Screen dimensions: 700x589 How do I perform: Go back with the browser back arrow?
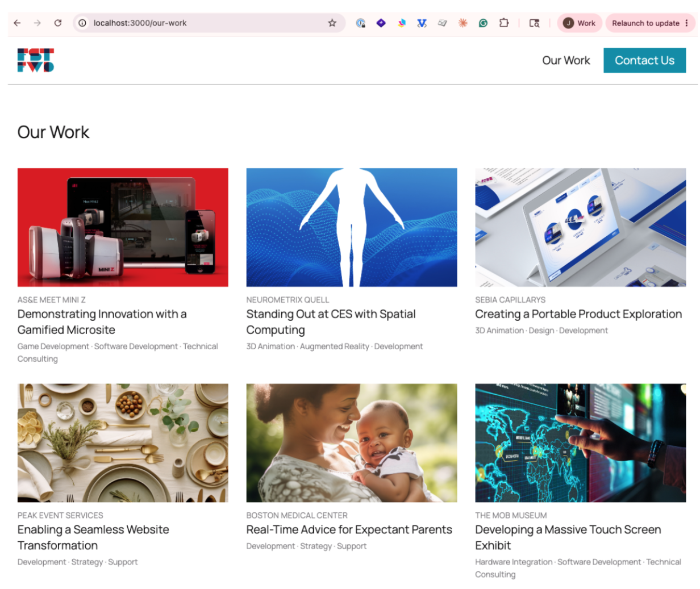[17, 23]
